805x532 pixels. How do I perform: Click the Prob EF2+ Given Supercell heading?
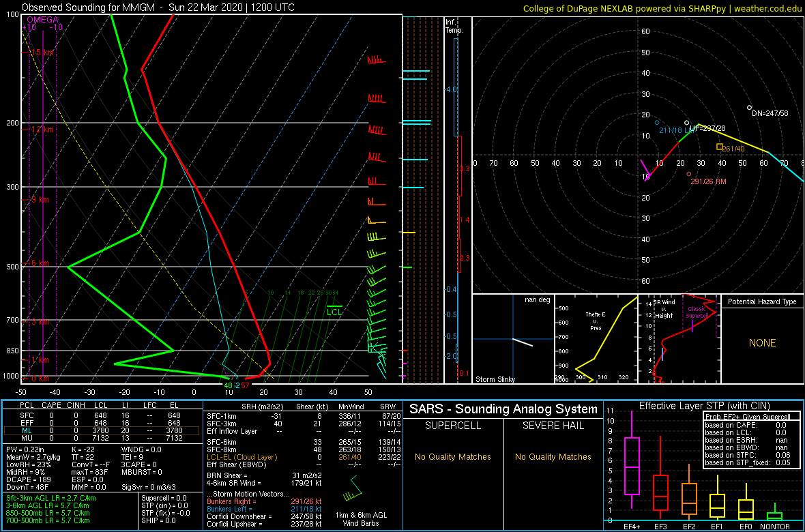click(748, 417)
